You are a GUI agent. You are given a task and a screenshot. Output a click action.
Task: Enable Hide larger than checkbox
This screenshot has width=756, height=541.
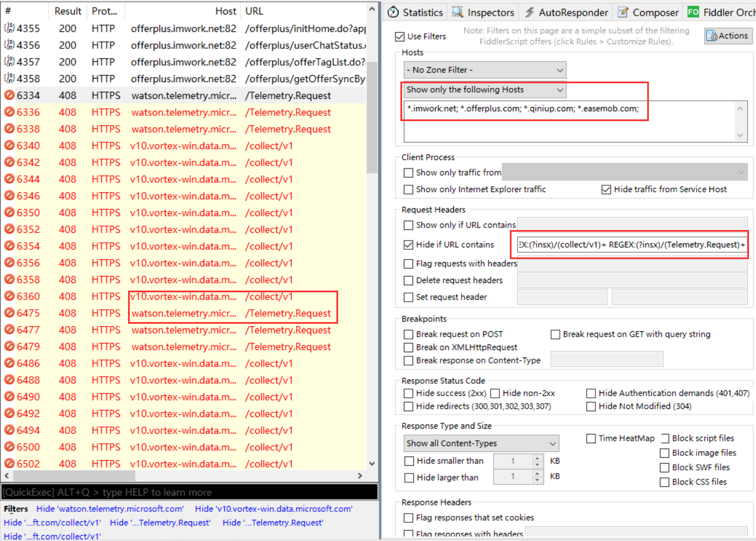coord(409,478)
